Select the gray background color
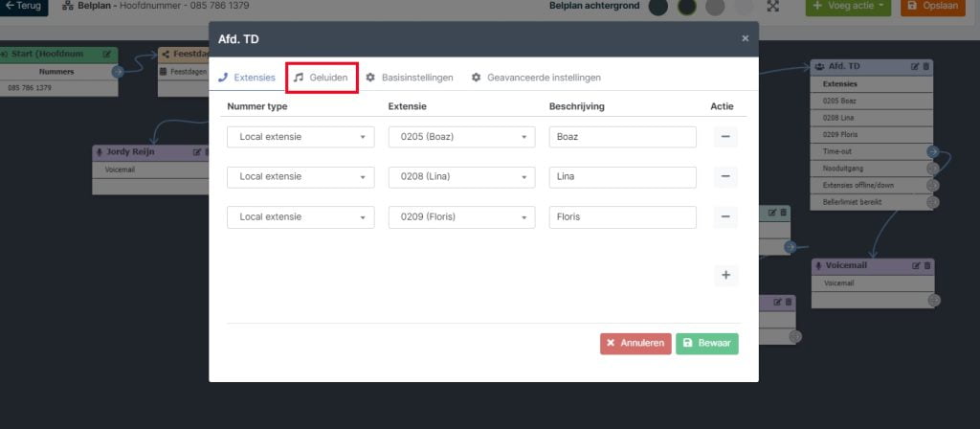Viewport: 980px width, 429px height. 715,7
